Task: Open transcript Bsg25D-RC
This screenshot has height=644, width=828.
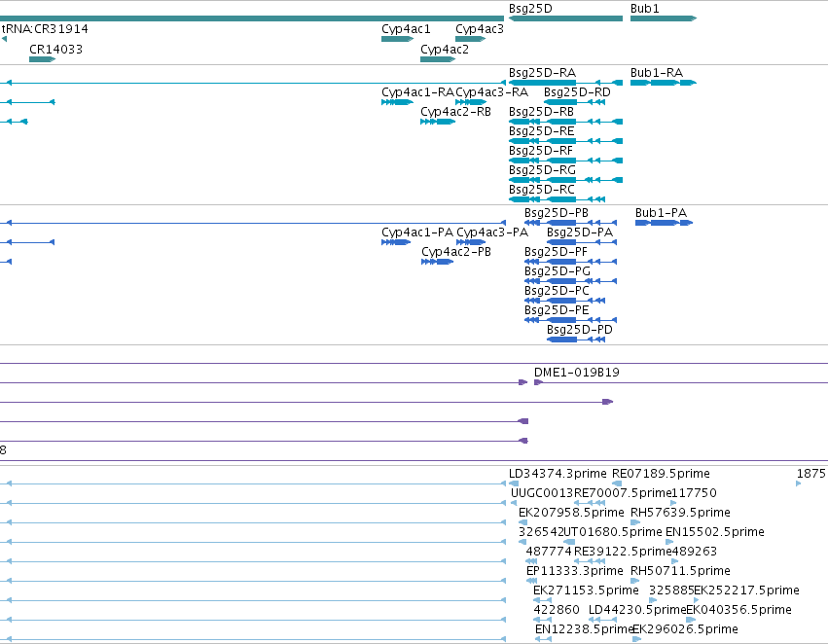Action: point(557,199)
